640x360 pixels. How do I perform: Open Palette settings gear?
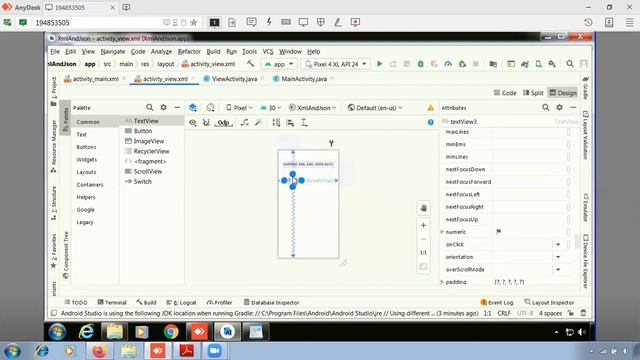[163, 107]
